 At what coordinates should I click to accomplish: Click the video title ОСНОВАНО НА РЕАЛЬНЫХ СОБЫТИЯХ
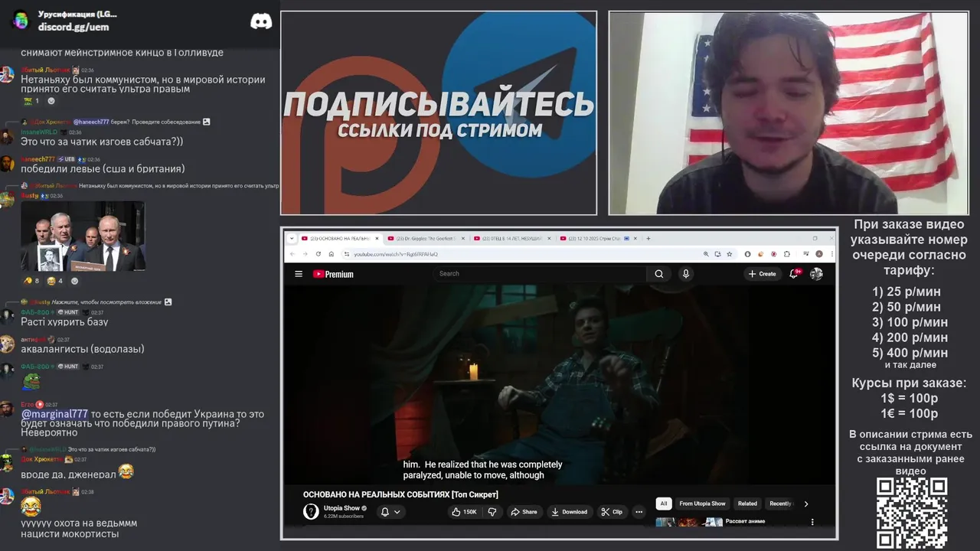click(400, 494)
